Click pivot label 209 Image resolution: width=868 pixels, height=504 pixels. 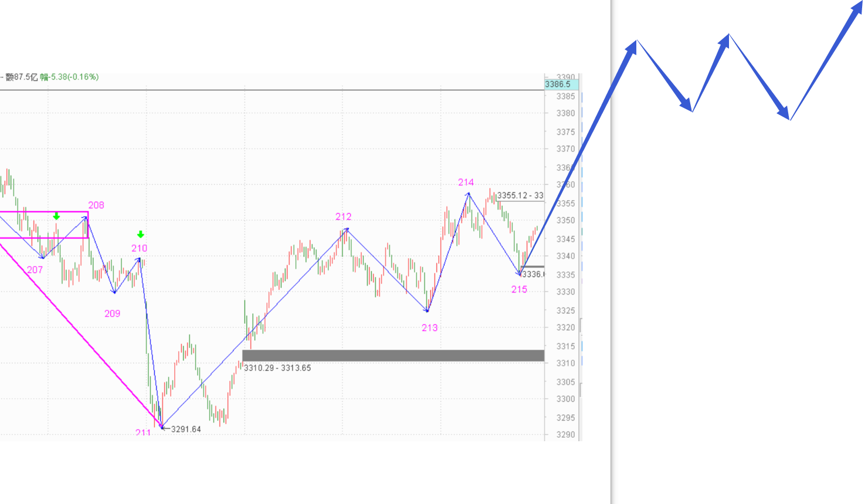tap(112, 314)
